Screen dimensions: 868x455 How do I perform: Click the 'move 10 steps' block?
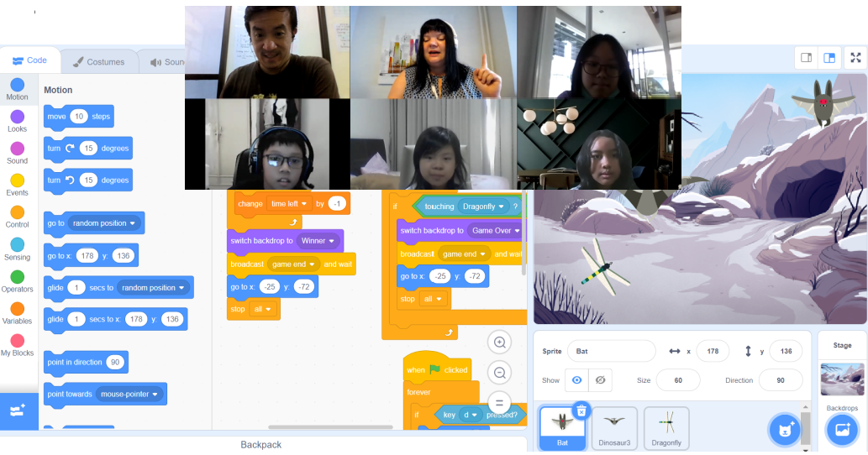[79, 117]
